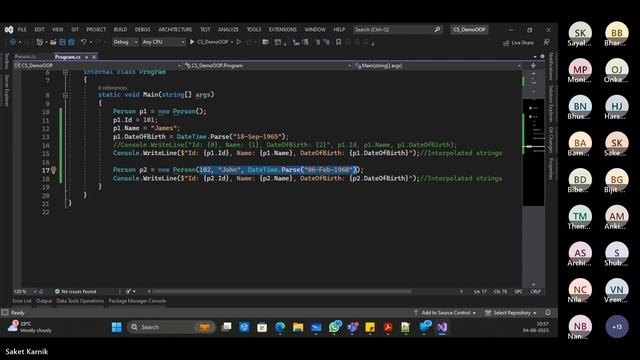Click the notifications bell in status bar
The image size is (640, 360).
[x=548, y=312]
